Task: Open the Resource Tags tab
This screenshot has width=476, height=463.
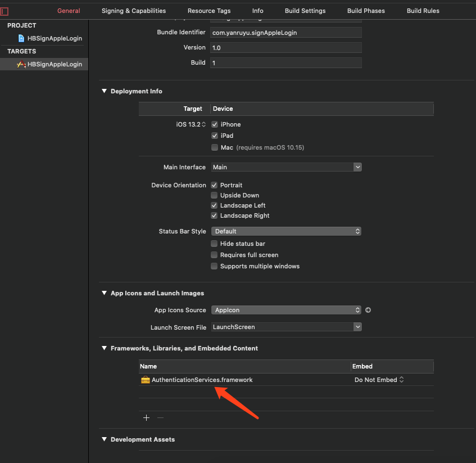Action: [209, 11]
